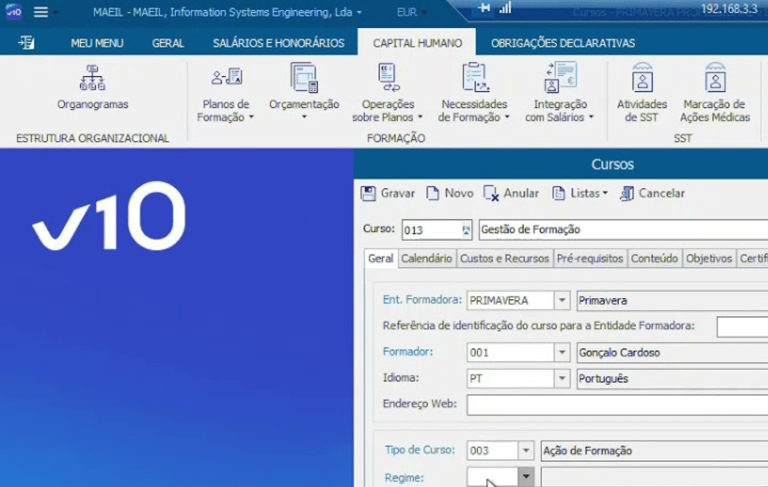
Task: Click the Regime label link
Action: click(405, 477)
